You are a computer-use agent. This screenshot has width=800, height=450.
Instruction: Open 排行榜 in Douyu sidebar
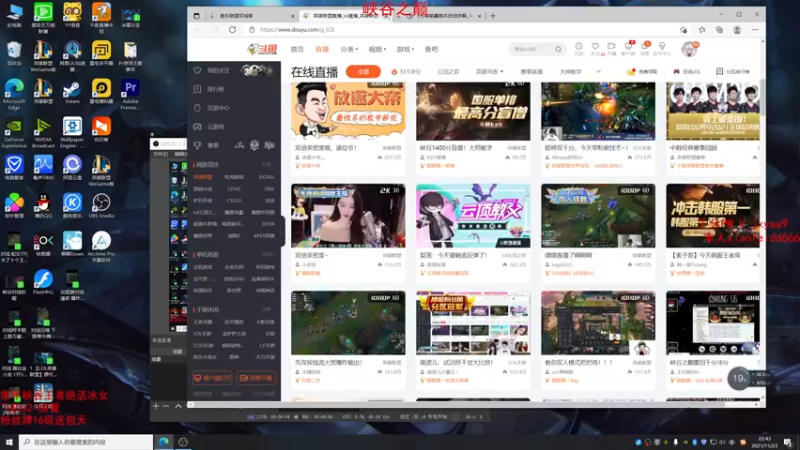coord(210,89)
